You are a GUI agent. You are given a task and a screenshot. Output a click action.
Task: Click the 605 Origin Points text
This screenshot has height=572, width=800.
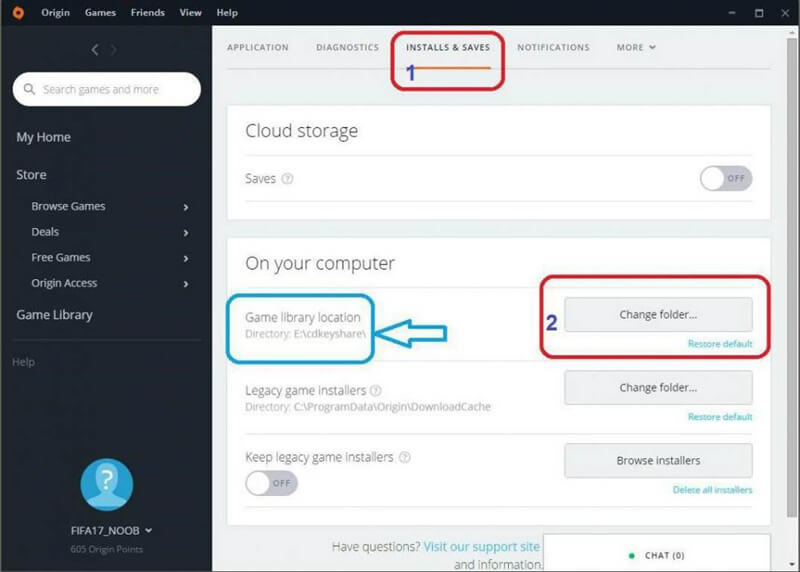[x=107, y=550]
